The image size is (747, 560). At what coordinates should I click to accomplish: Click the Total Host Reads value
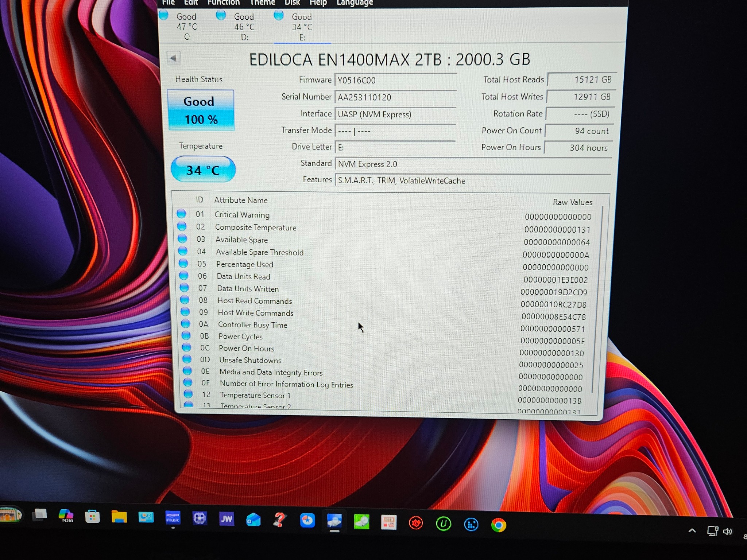click(x=581, y=79)
